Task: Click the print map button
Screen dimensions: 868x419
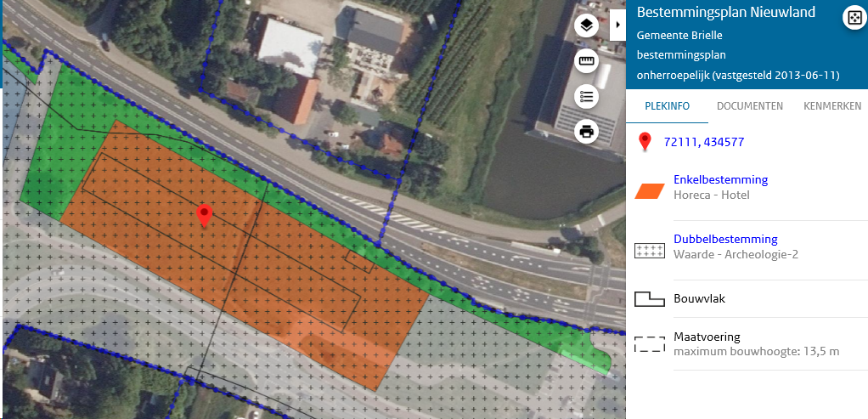Action: click(x=586, y=132)
